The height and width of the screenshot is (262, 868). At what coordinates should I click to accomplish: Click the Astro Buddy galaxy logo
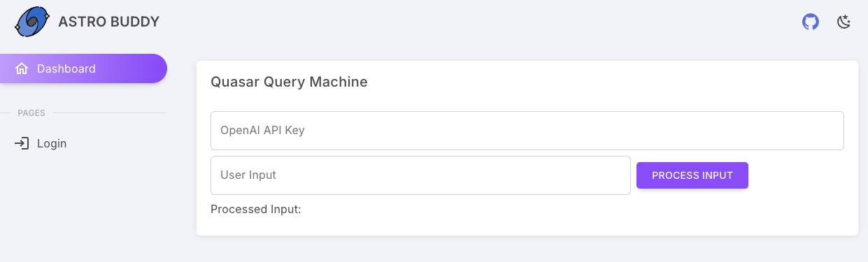click(x=31, y=22)
